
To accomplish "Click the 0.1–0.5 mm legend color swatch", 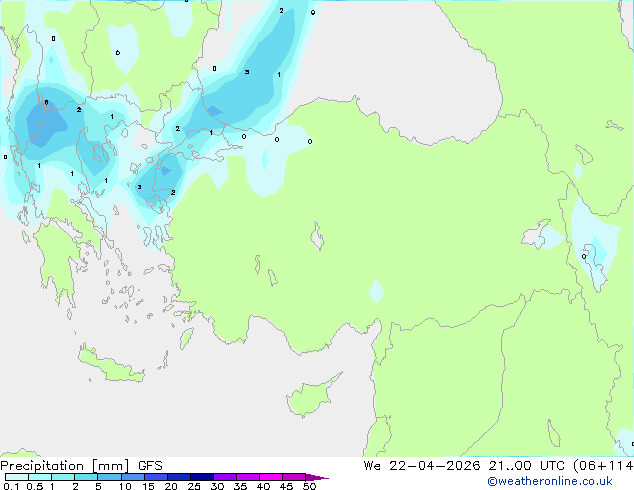I will 17,477.
